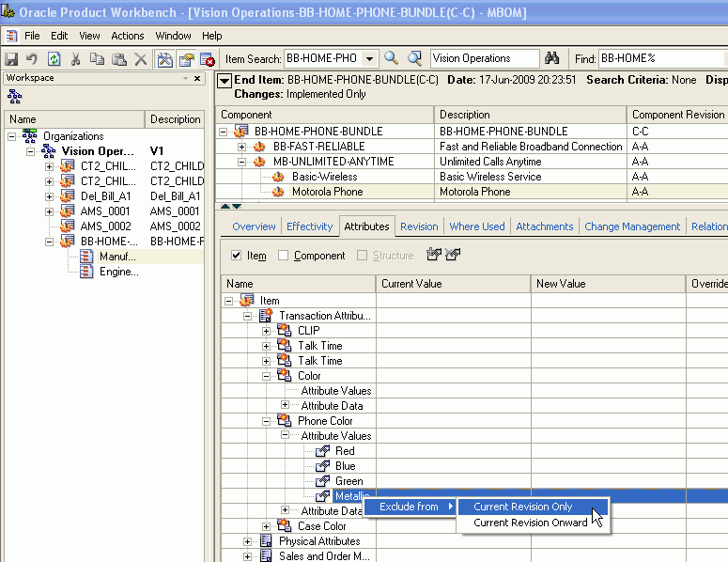
Task: Collapse the End Item header arrow
Action: pos(225,81)
